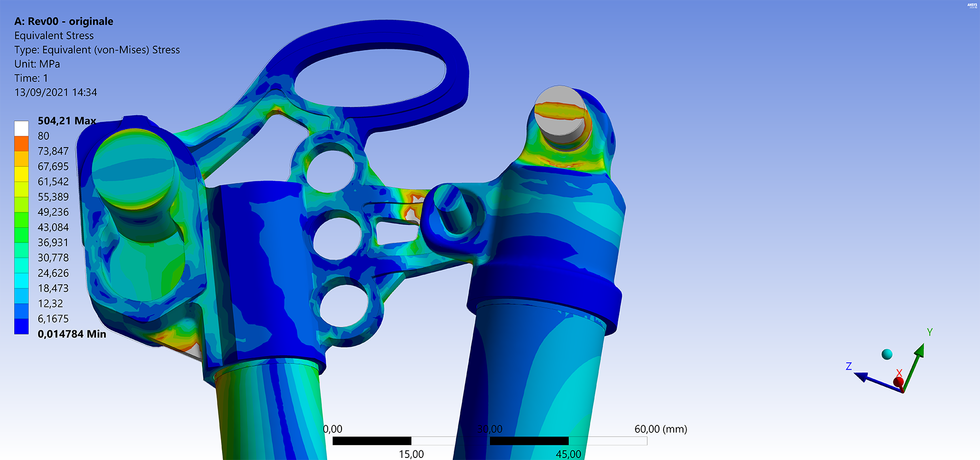
Task: Select the dark blue bottom legend band
Action: pos(21,326)
